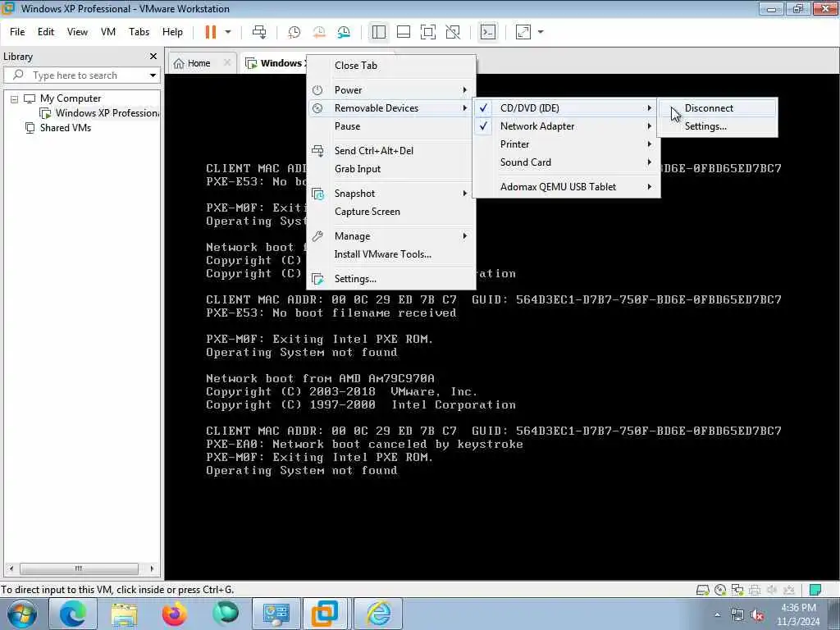This screenshot has height=630, width=840.
Task: Click Disconnect for the CD/DVD drive
Action: point(717,108)
